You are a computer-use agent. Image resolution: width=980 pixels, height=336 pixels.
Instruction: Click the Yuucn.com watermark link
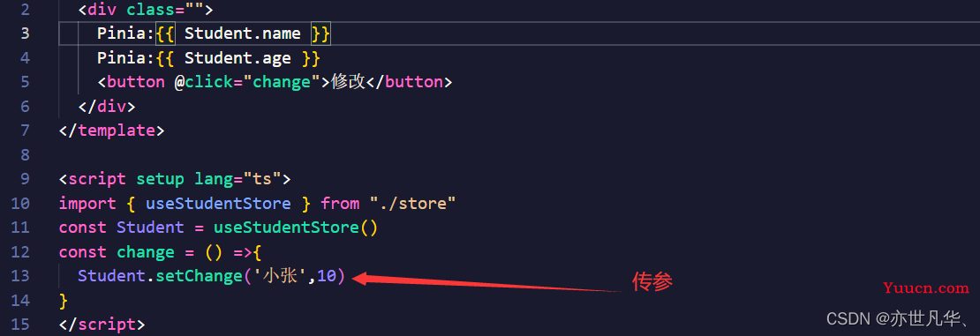[925, 287]
